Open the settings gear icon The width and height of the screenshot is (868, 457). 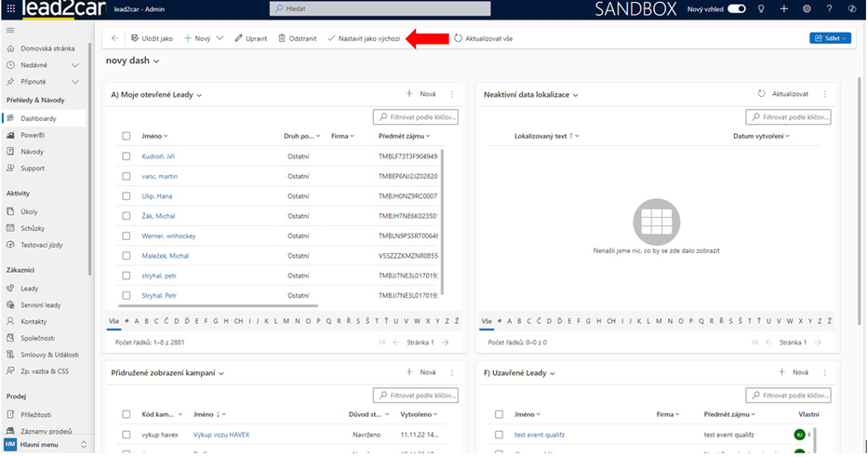pyautogui.click(x=807, y=8)
